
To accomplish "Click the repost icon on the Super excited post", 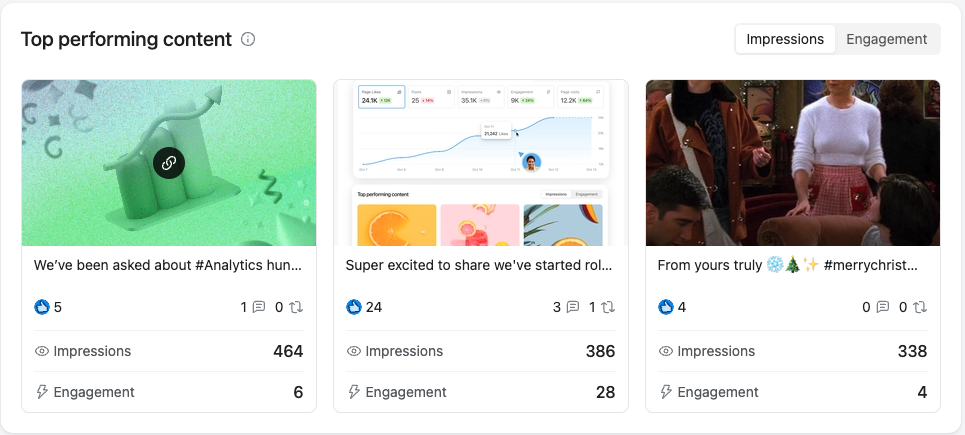I will pos(608,307).
